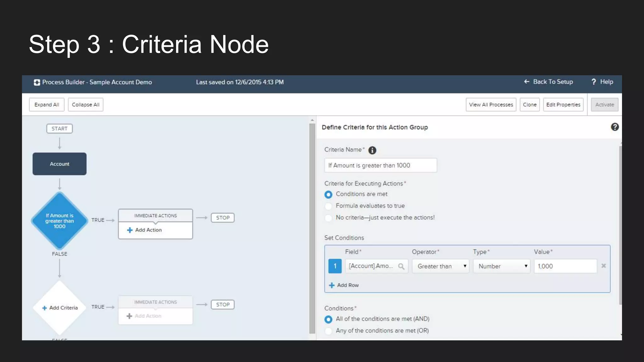Click the Criteria Name input field
The image size is (644, 362).
click(x=380, y=165)
